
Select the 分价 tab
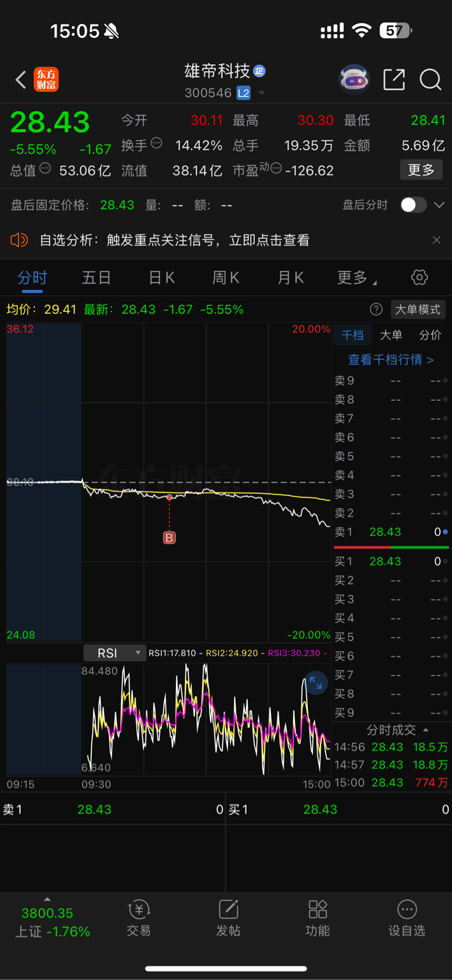pos(430,335)
